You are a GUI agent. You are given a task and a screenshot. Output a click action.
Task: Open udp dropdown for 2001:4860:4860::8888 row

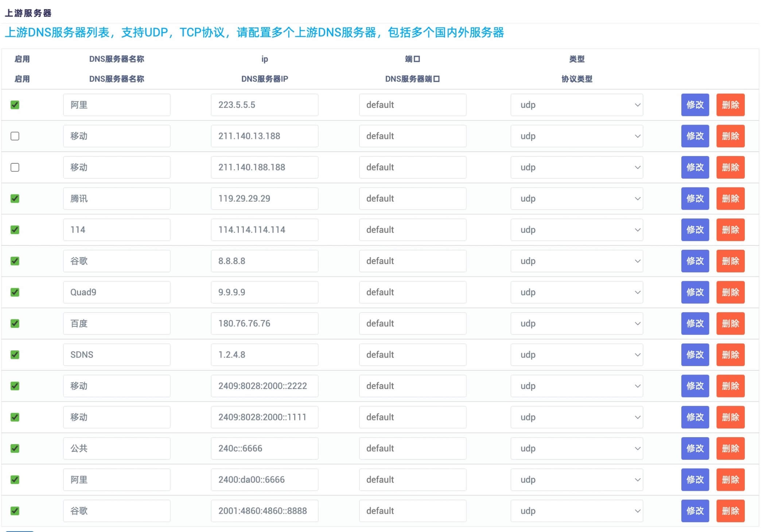point(576,511)
